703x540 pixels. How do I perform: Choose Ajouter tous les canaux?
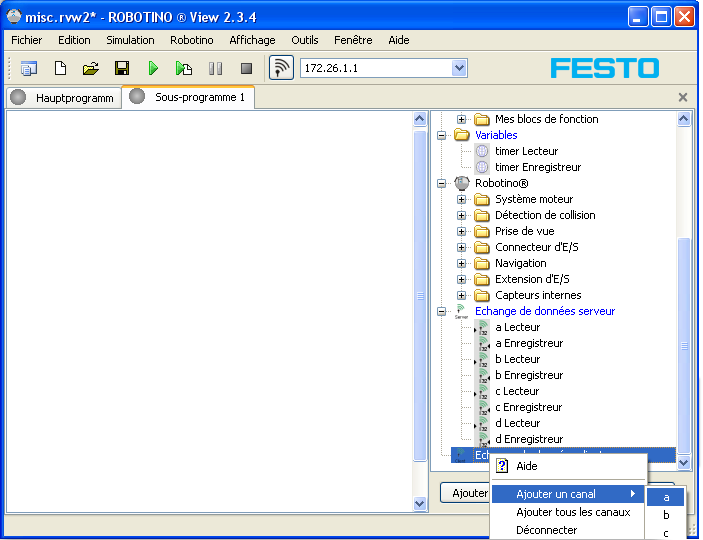[x=568, y=512]
